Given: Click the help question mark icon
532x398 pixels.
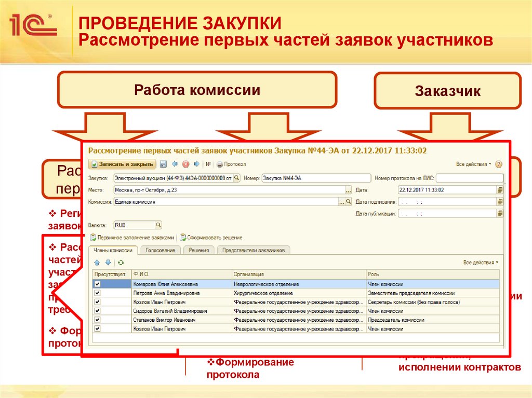Looking at the screenshot, I should [499, 163].
